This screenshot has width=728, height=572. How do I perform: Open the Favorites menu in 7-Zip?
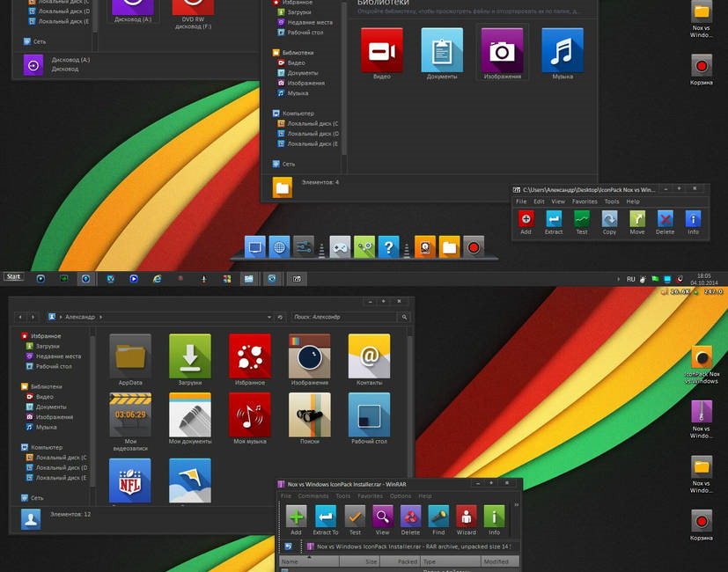[x=585, y=202]
